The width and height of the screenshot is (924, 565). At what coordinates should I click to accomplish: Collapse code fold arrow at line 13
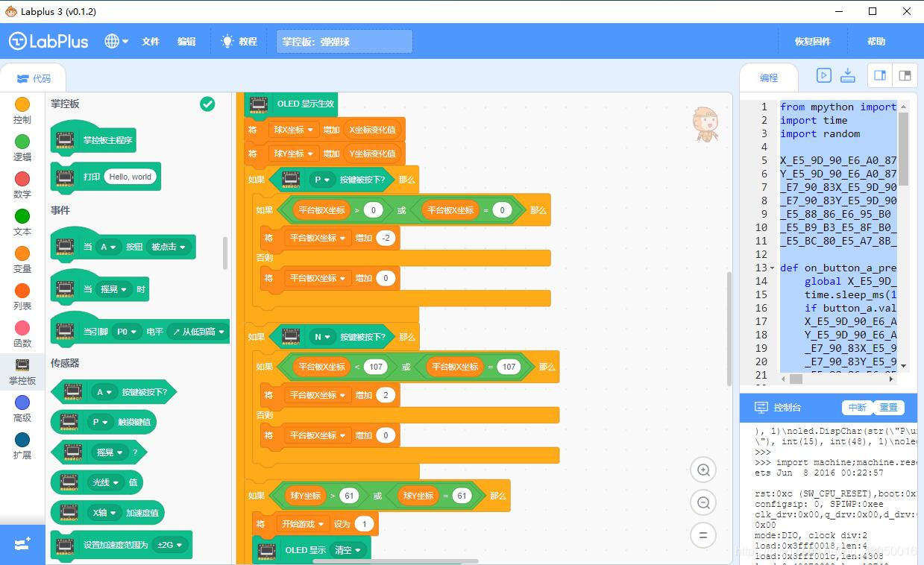(x=772, y=268)
